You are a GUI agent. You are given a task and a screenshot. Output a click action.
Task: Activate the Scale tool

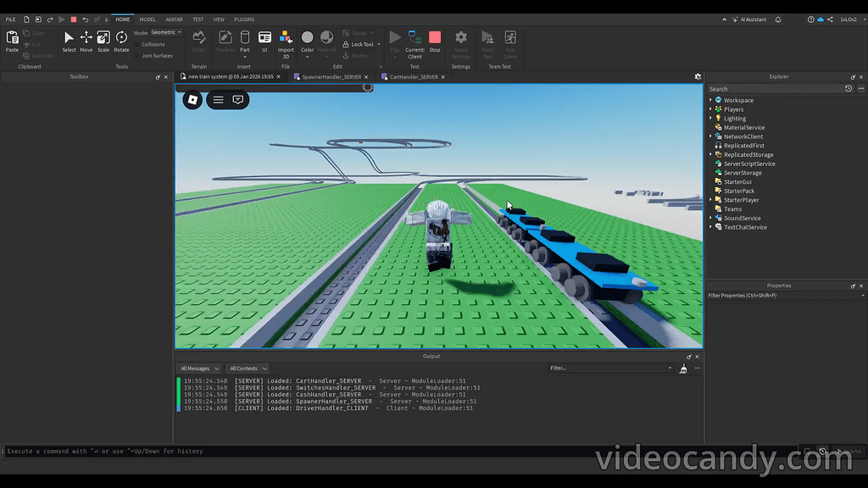103,37
